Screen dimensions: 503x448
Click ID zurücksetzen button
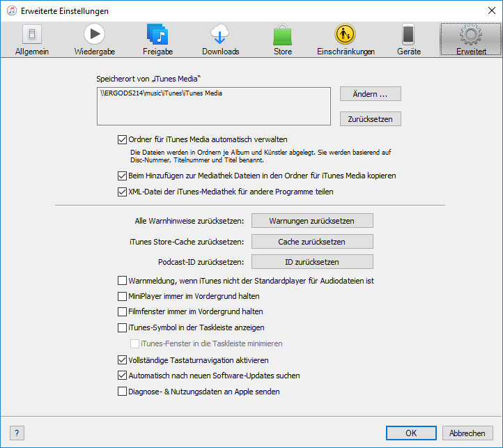coord(312,262)
